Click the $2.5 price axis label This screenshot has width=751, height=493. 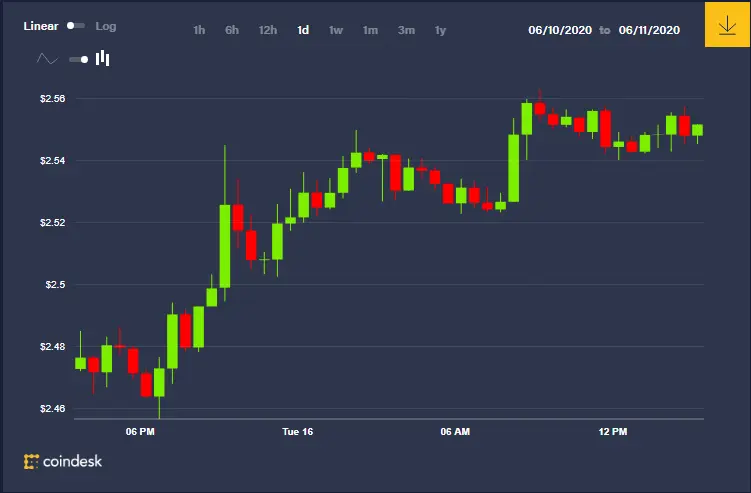[x=56, y=285]
